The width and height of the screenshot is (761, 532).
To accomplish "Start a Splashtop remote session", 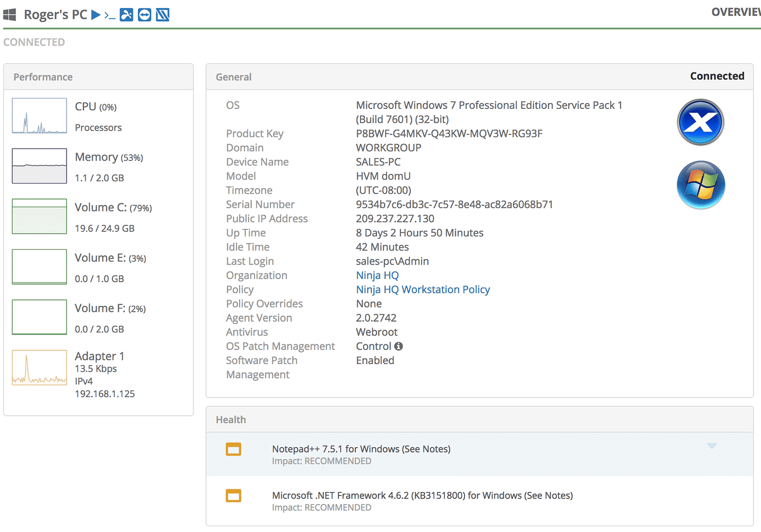I will 127,15.
